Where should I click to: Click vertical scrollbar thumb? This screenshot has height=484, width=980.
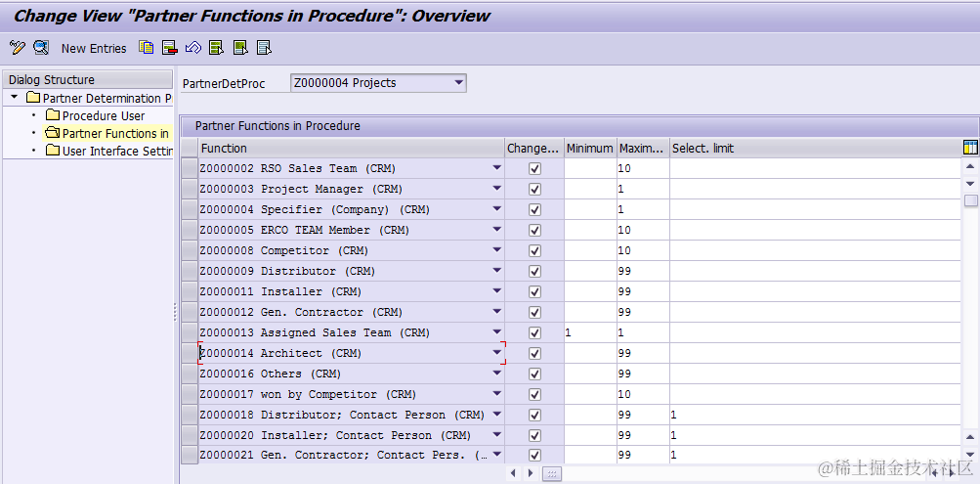pyautogui.click(x=970, y=200)
